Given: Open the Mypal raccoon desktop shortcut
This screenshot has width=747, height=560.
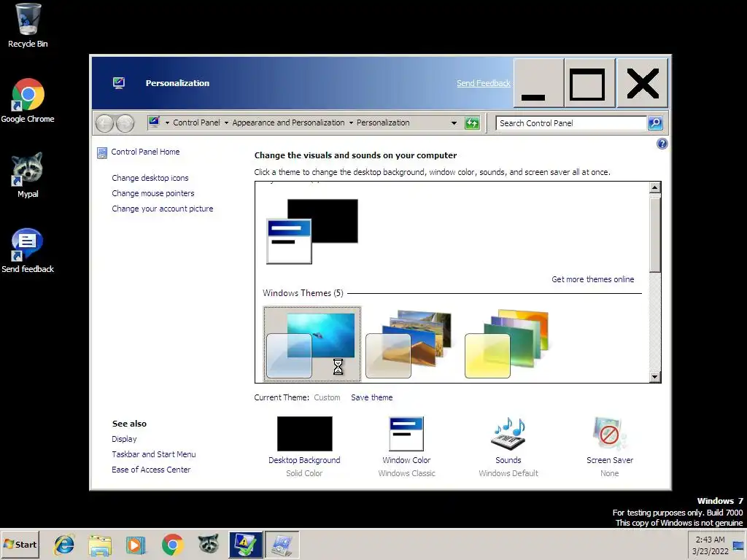Looking at the screenshot, I should (28, 175).
